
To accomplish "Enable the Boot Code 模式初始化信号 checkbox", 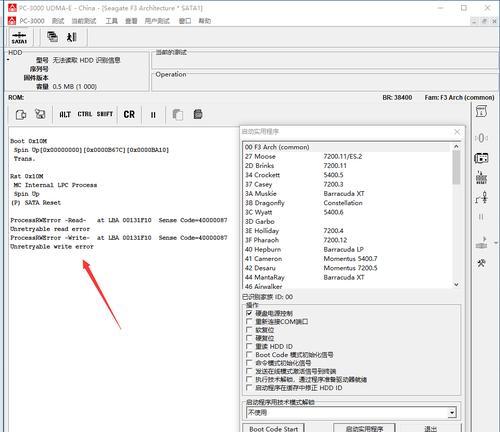I will (249, 355).
